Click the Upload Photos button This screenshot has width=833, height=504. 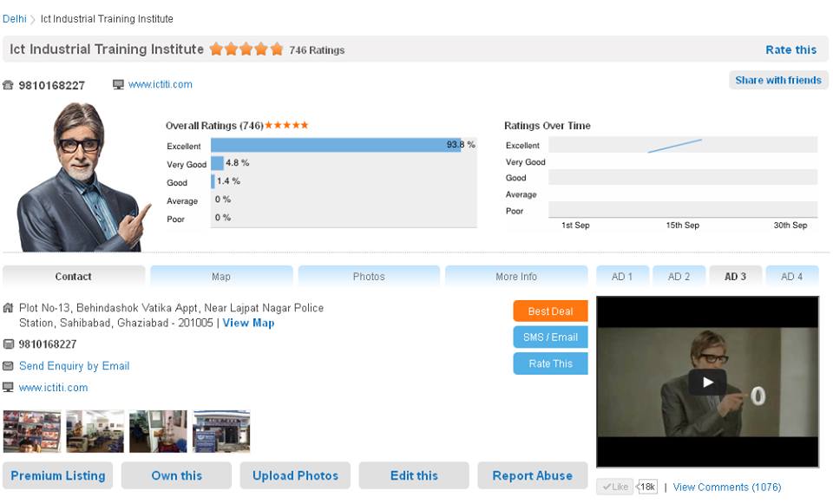coord(295,475)
